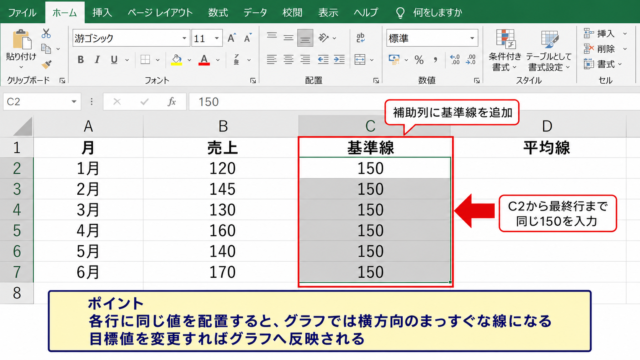Click the Decrease Indent icon

click(323, 60)
